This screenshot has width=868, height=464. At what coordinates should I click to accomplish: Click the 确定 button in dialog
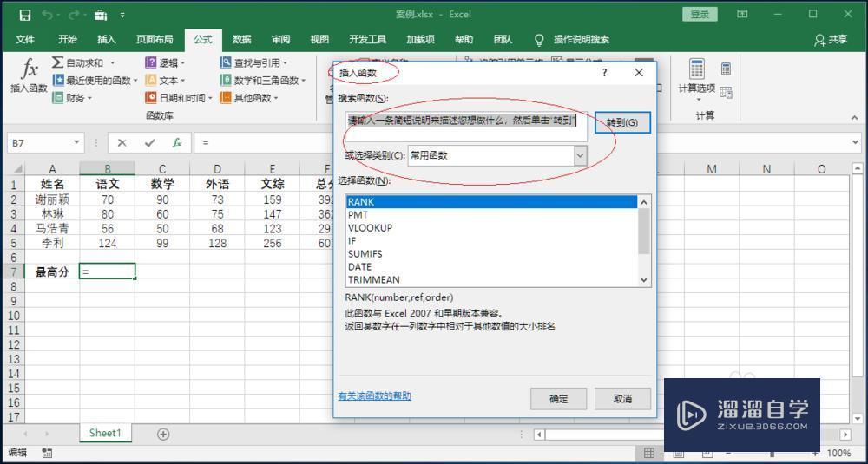(558, 399)
